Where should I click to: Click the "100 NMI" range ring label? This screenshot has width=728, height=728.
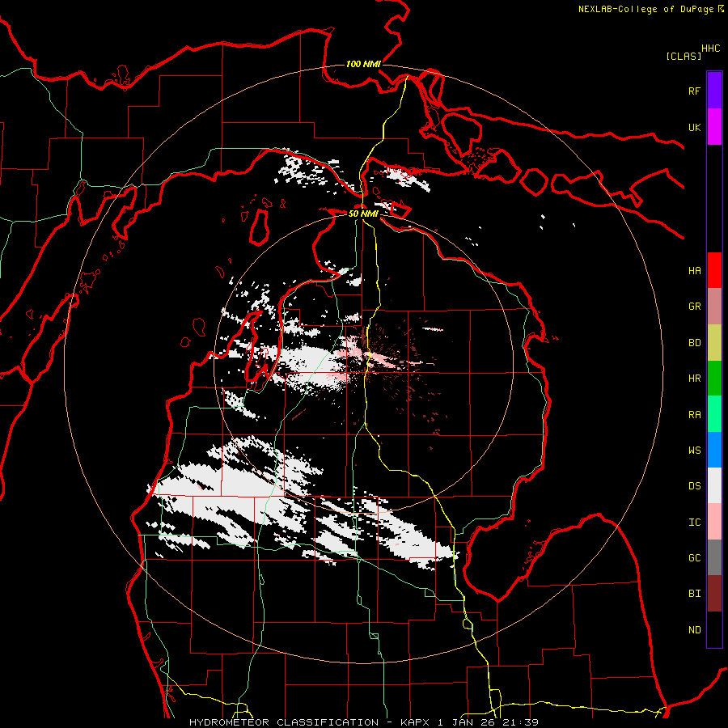tap(363, 64)
